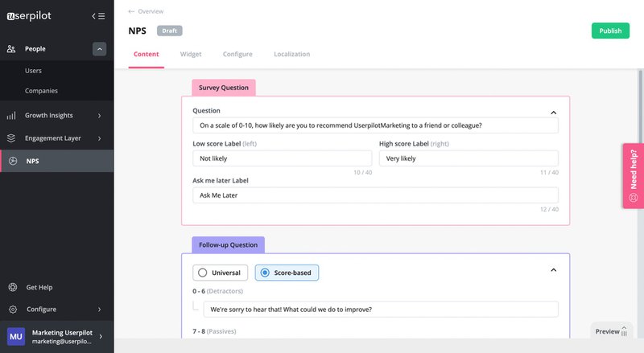This screenshot has width=644, height=353.
Task: Select the Universal radio option
Action: [203, 273]
